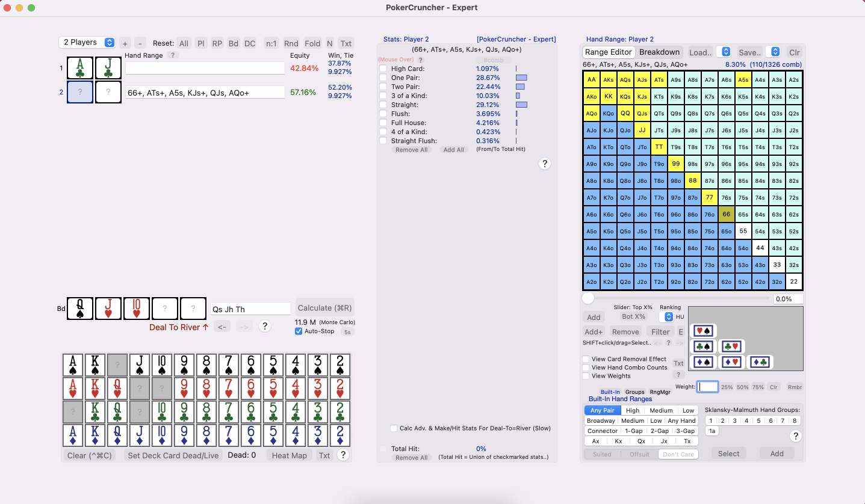Select the 7 of hearts deck card
The width and height of the screenshot is (865, 504).
coord(229,389)
